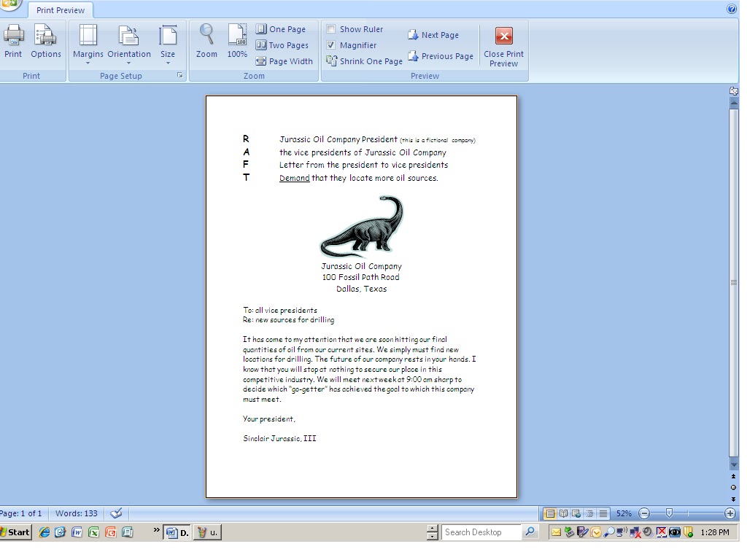747x560 pixels.
Task: Launch Word from the Quick Launch bar
Action: (77, 532)
